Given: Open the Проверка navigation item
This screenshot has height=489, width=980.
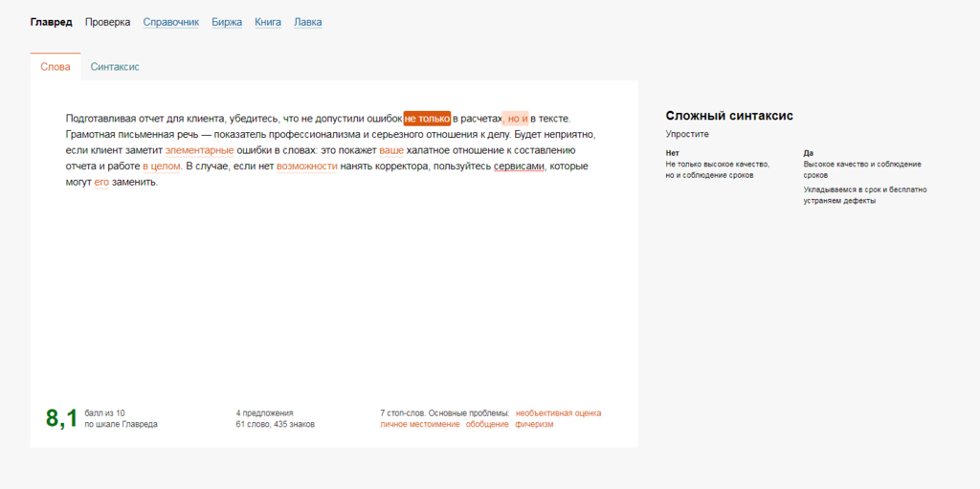Looking at the screenshot, I should 107,22.
